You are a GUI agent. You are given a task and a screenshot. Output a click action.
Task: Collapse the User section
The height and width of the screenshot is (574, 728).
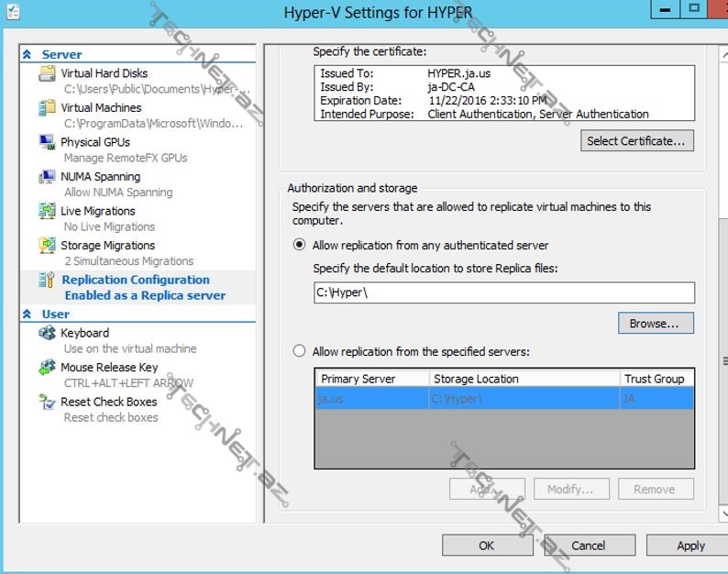pos(27,315)
